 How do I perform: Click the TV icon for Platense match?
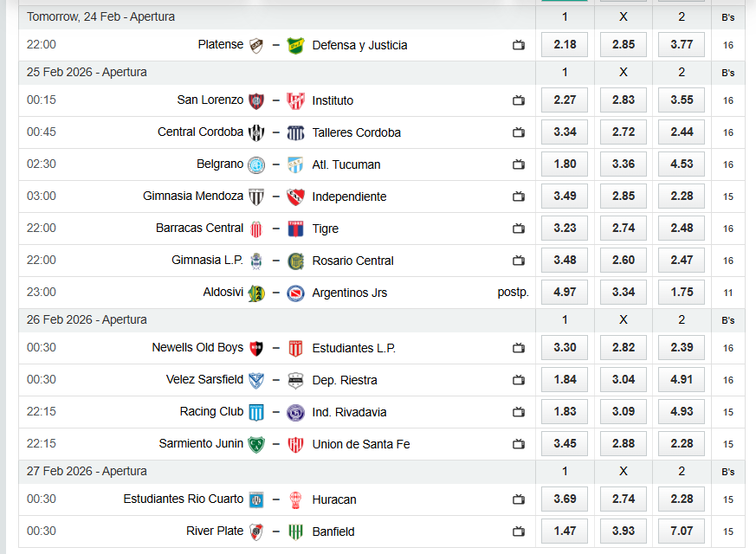point(519,45)
